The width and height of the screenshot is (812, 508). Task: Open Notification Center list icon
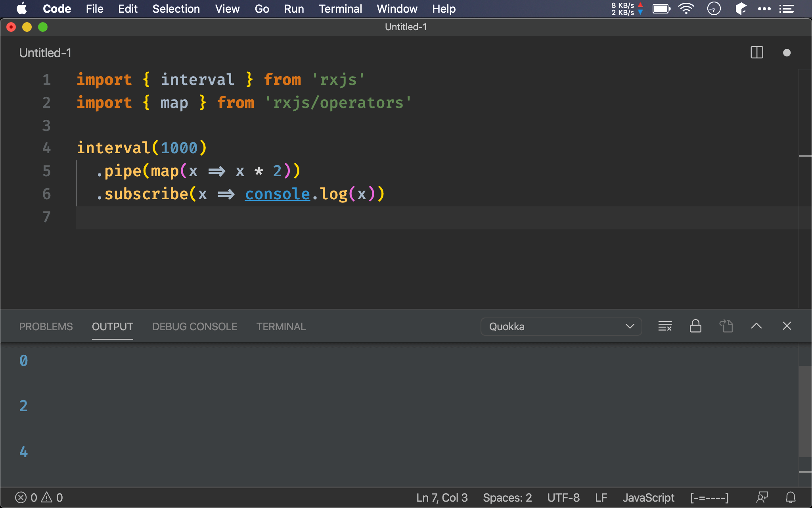(787, 9)
